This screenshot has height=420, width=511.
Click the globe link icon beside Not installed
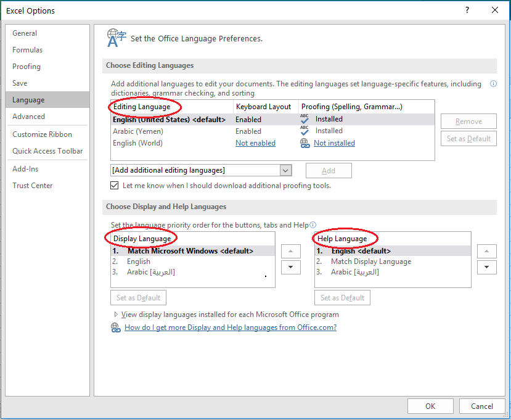click(305, 143)
